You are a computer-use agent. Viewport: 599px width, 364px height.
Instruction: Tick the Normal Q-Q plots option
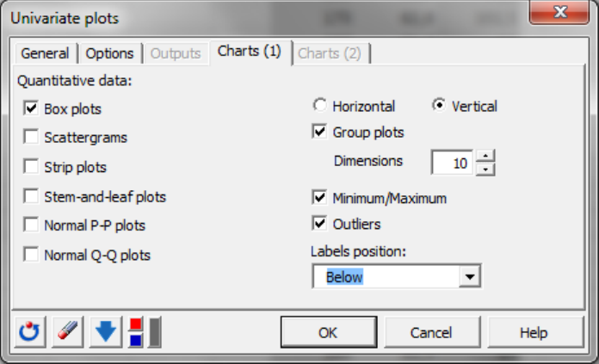[x=31, y=255]
